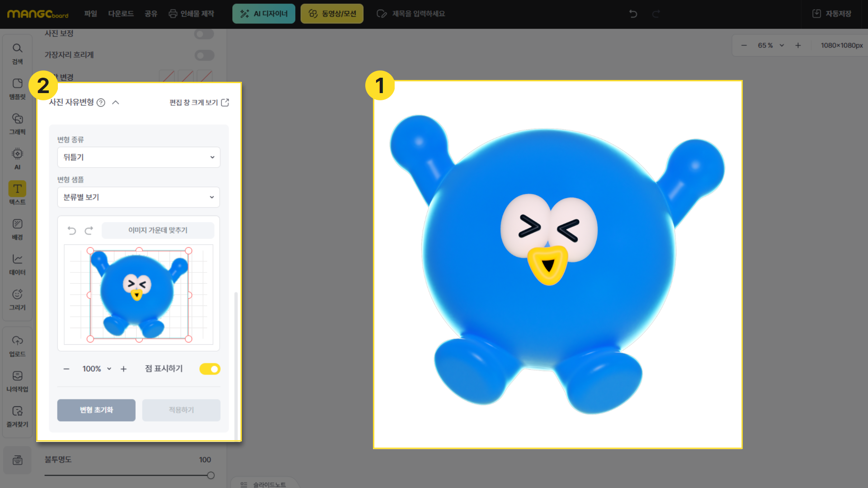
Task: Open the 배경 background sidebar icon
Action: tap(17, 229)
